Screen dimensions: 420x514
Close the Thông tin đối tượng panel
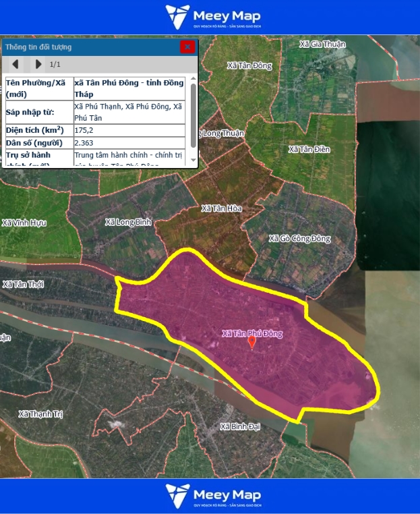tap(187, 47)
